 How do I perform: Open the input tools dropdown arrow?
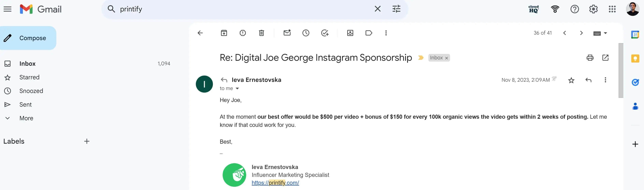pos(605,33)
